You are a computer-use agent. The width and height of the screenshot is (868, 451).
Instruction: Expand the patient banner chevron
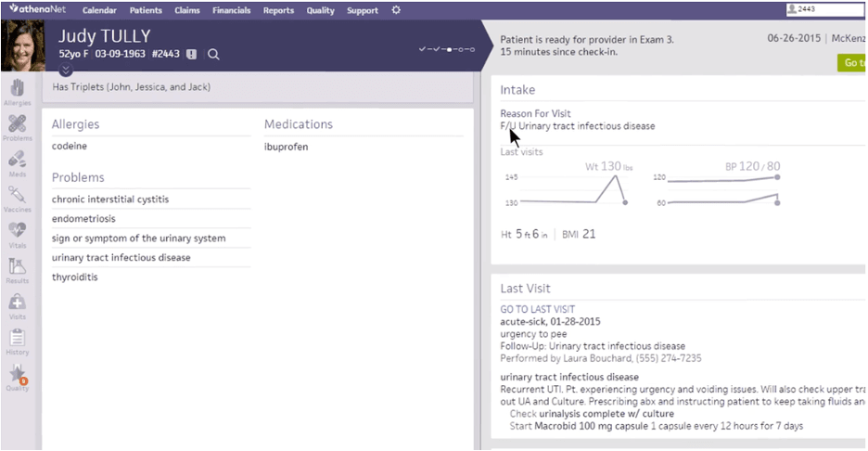pyautogui.click(x=65, y=69)
